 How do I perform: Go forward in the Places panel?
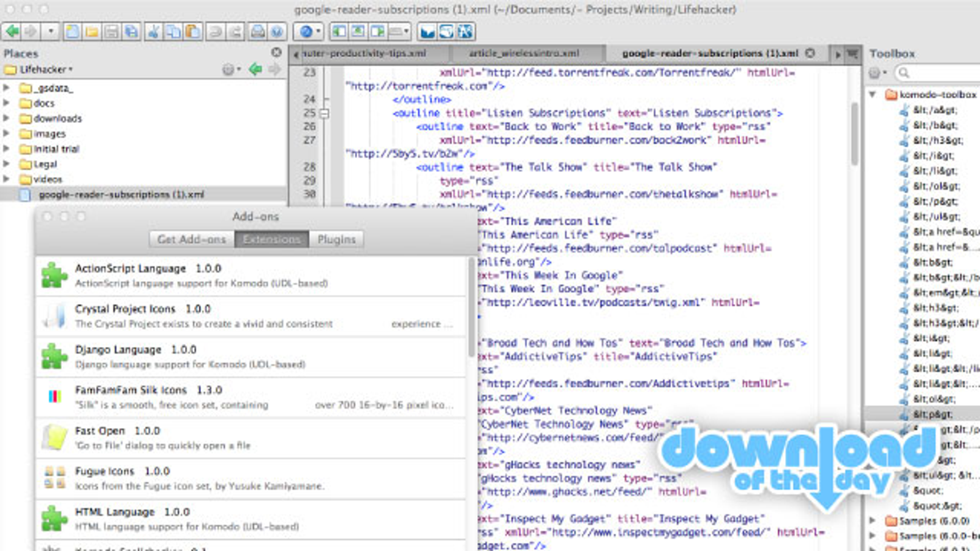274,69
